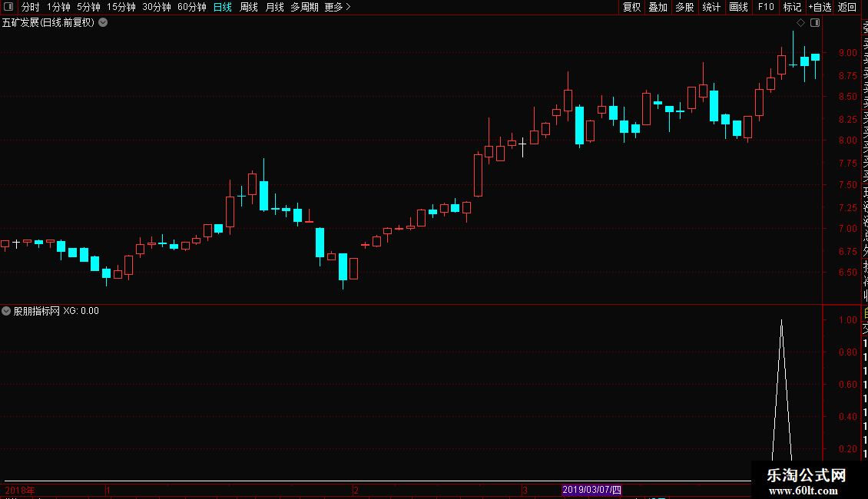Click the 8.50 price axis label
This screenshot has height=499, width=868.
847,96
